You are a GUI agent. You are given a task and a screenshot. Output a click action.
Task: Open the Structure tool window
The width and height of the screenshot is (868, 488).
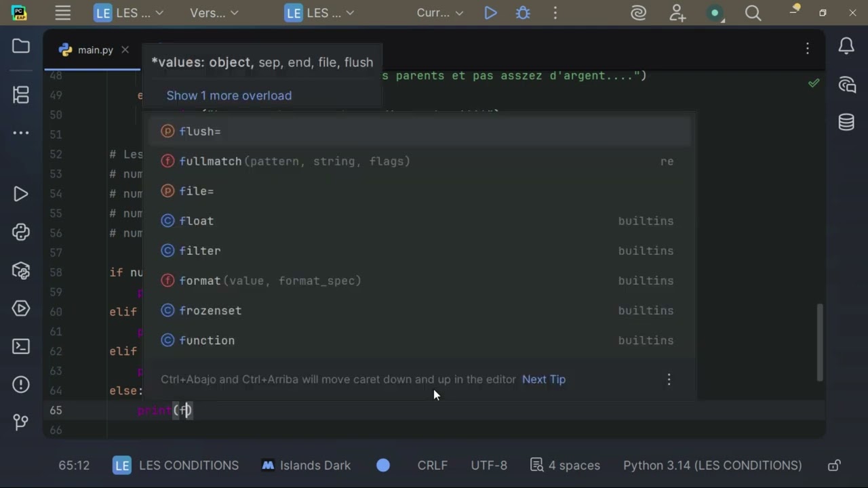[x=21, y=95]
